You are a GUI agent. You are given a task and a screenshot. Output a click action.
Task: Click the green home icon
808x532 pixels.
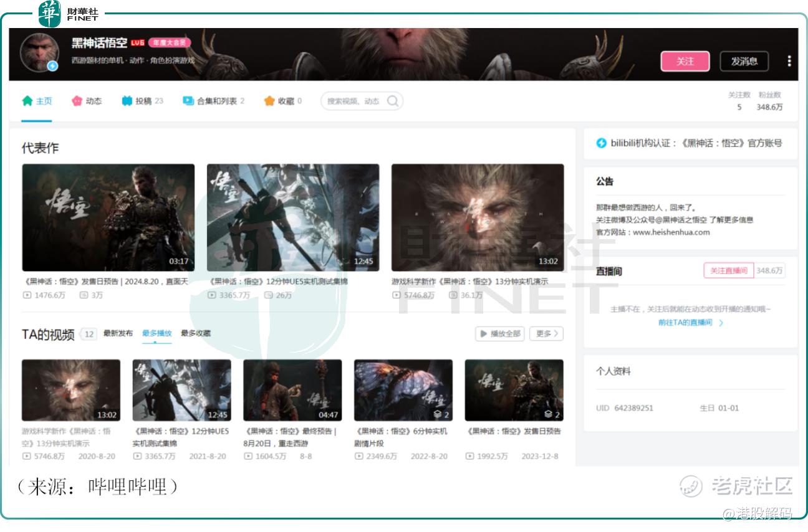pos(27,101)
